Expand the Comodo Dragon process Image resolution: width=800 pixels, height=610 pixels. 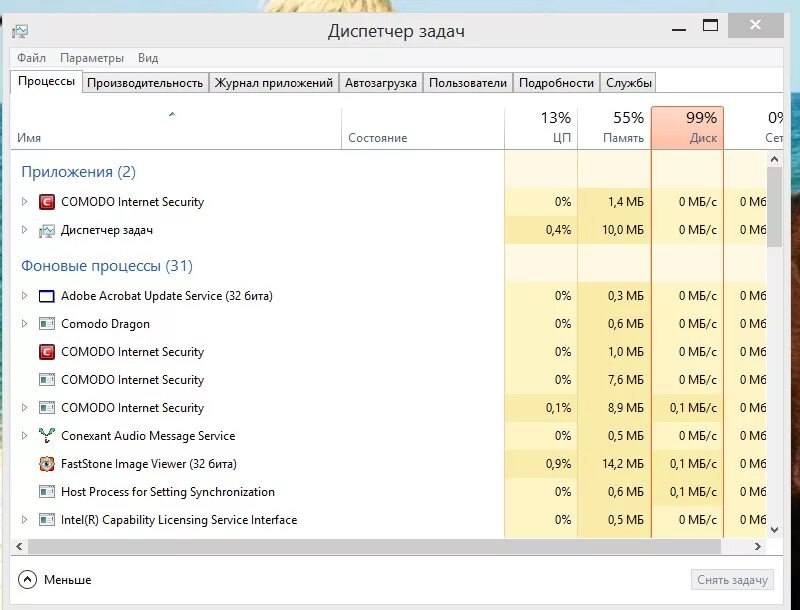click(24, 323)
